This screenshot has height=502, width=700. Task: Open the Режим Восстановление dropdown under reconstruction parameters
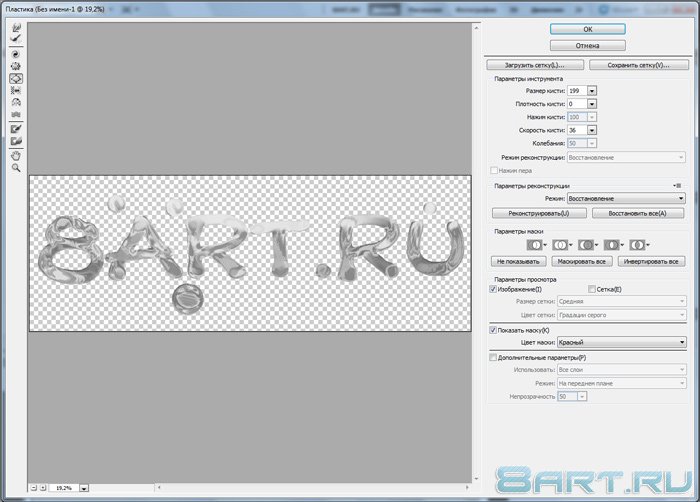pos(626,198)
